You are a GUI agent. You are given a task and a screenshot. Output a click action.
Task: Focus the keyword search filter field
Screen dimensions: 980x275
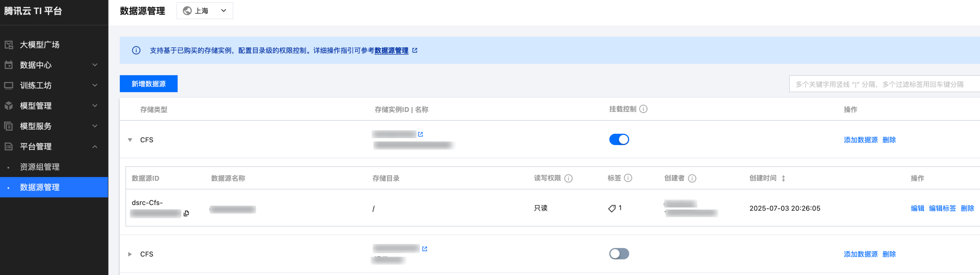[x=883, y=84]
